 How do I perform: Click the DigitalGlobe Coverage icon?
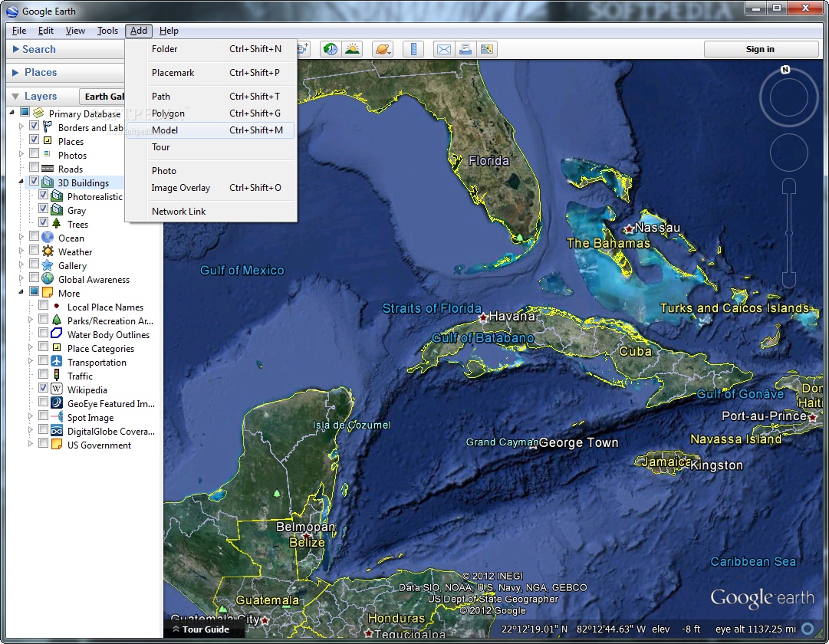click(x=57, y=431)
